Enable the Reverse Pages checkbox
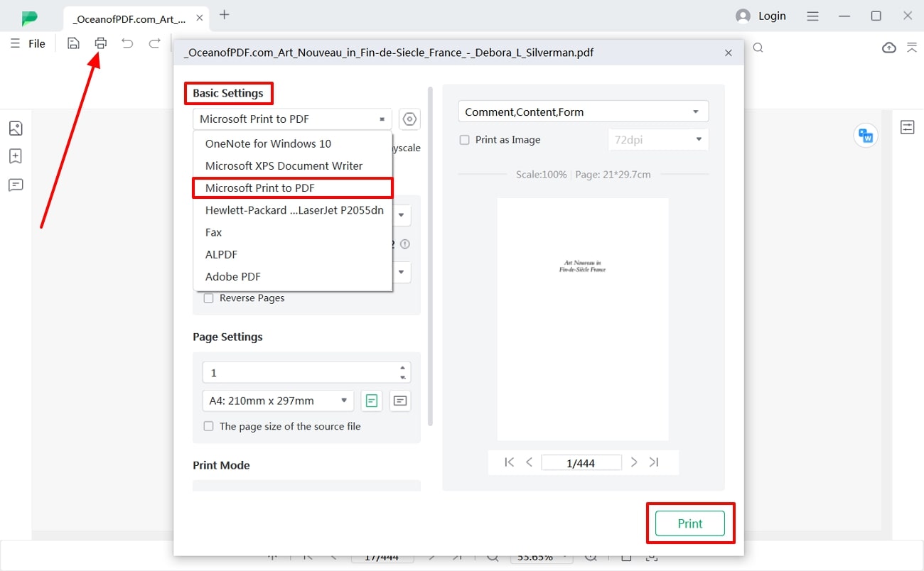This screenshot has width=924, height=571. click(208, 298)
